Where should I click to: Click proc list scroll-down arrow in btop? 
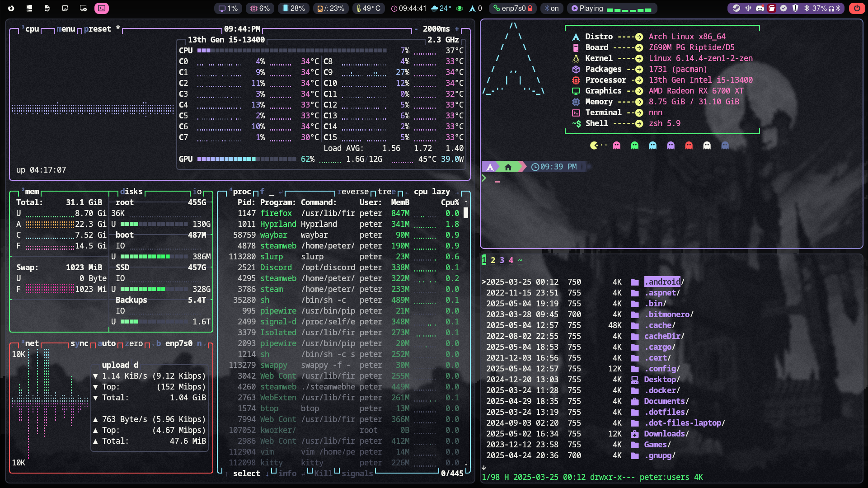pos(466,463)
